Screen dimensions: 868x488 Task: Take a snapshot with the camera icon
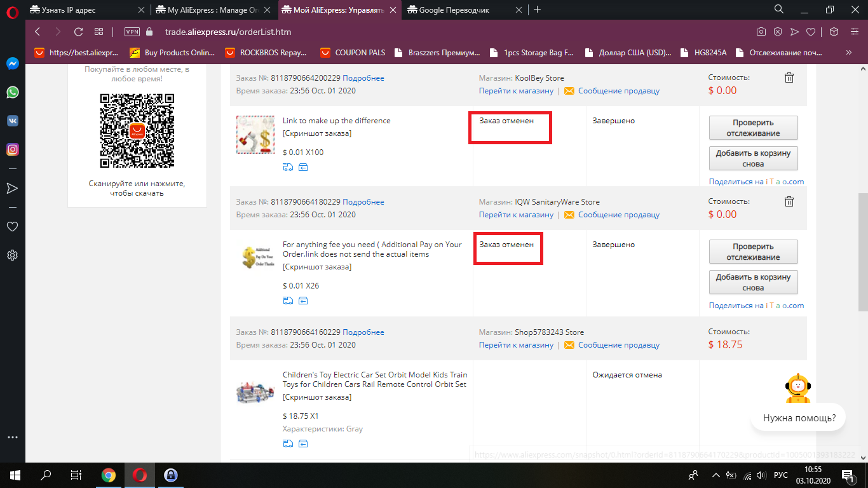[761, 32]
